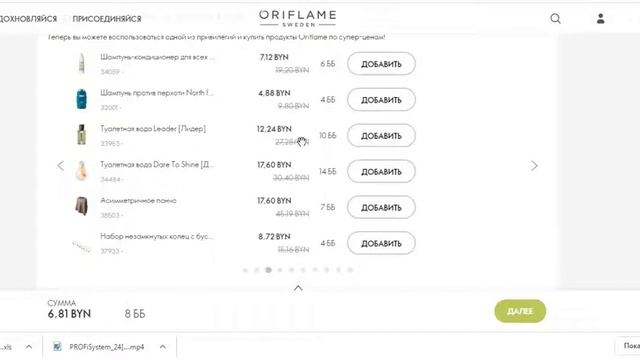Add Leader eau de toilette to order
Viewport: 640px width, 360px height.
[x=381, y=136]
